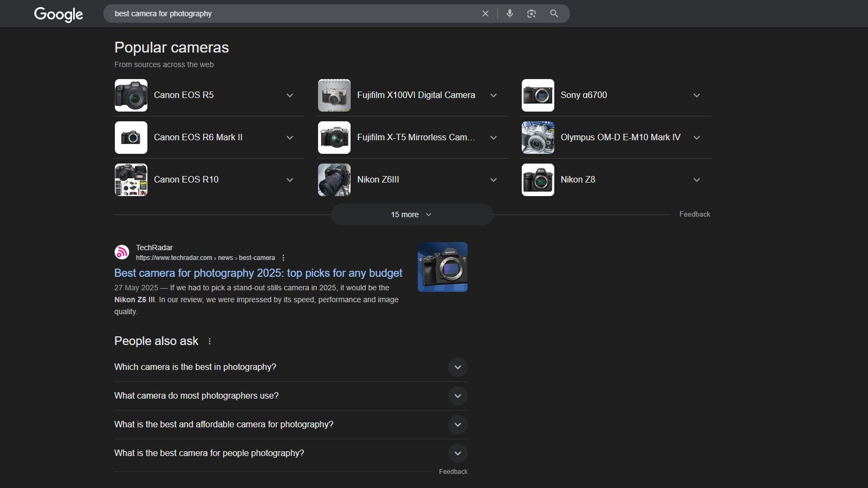This screenshot has width=868, height=488.
Task: Expand 'best and affordable camera' question
Action: [458, 425]
